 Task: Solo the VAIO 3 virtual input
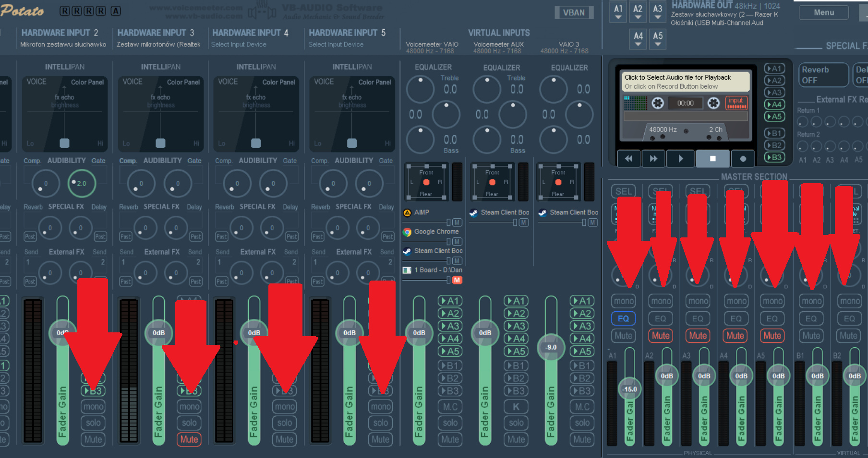tap(582, 423)
